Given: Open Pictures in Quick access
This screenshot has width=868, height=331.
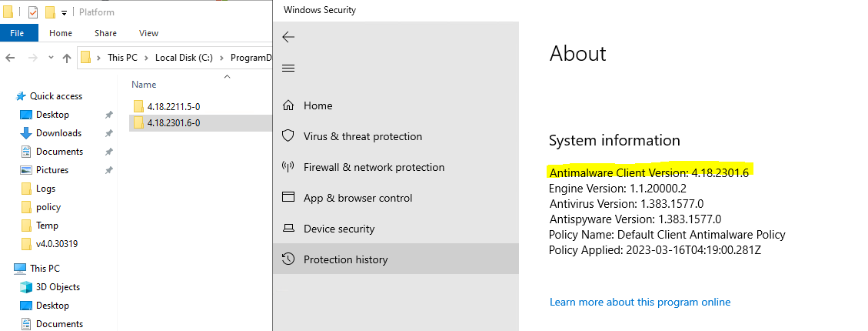Looking at the screenshot, I should tap(52, 170).
